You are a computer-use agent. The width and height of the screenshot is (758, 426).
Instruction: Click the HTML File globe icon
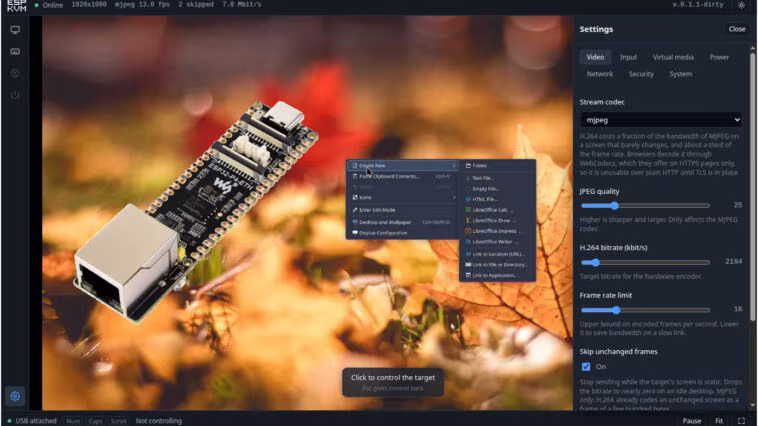pos(468,199)
